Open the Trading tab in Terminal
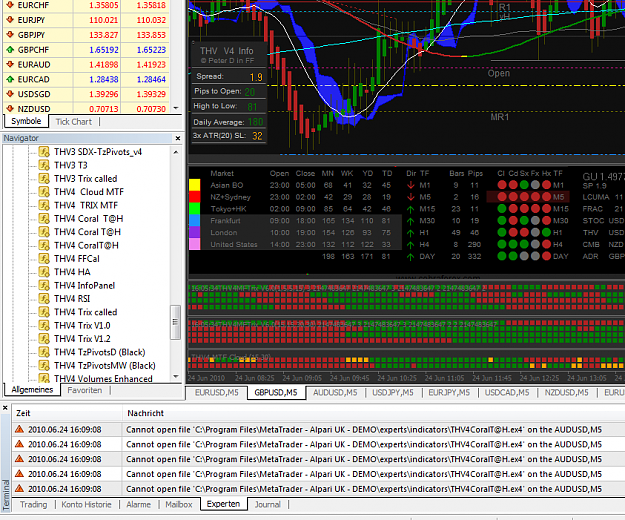 click(x=33, y=504)
